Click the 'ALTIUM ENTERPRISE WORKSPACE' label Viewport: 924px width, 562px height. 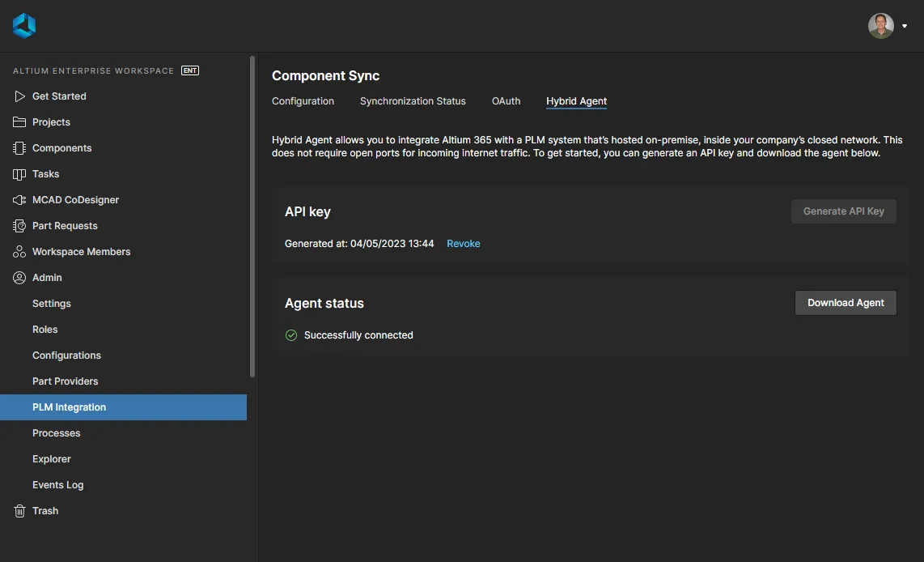pos(94,70)
